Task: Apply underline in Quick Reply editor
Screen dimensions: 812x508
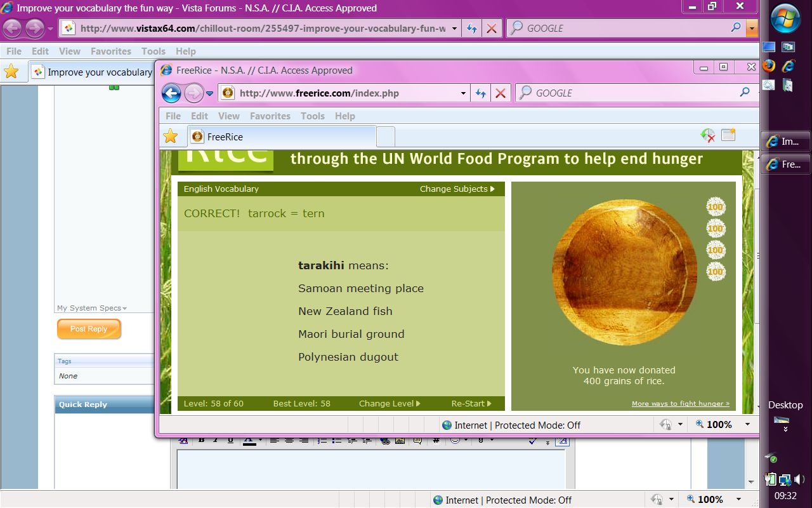Action: click(230, 439)
